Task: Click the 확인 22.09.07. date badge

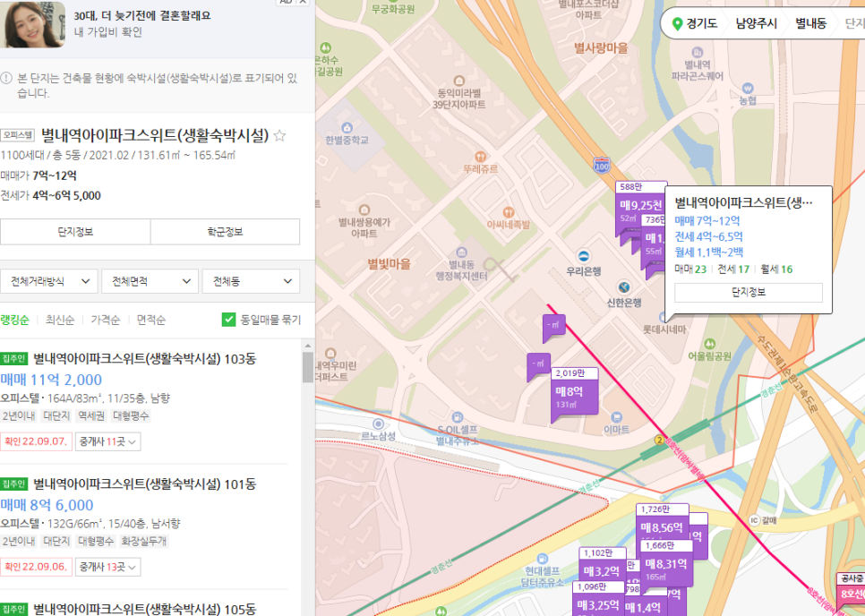Action: click(x=36, y=441)
